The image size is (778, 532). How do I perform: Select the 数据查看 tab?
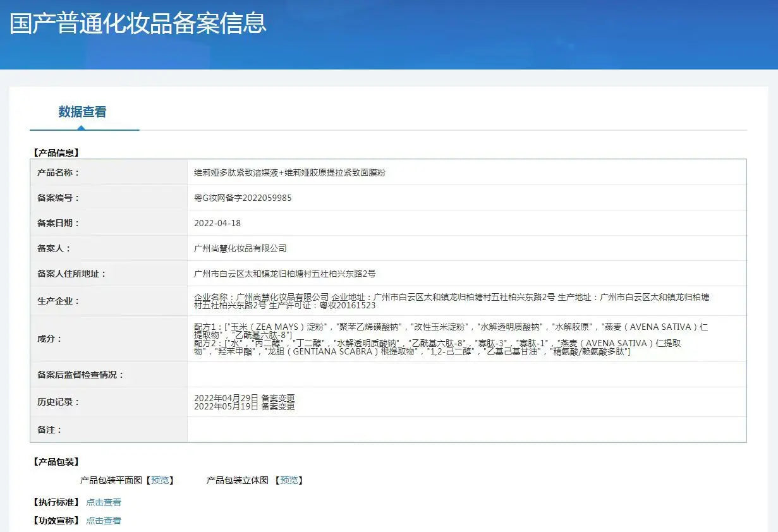(83, 112)
